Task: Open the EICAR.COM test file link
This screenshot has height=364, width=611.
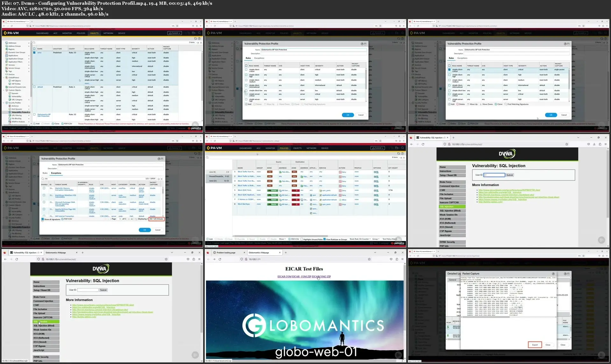Action: (284, 276)
